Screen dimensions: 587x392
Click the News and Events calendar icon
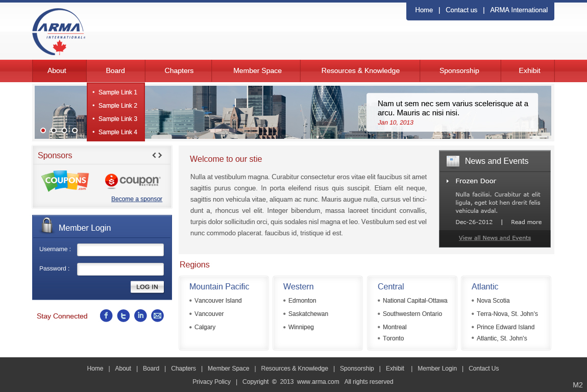tap(453, 161)
